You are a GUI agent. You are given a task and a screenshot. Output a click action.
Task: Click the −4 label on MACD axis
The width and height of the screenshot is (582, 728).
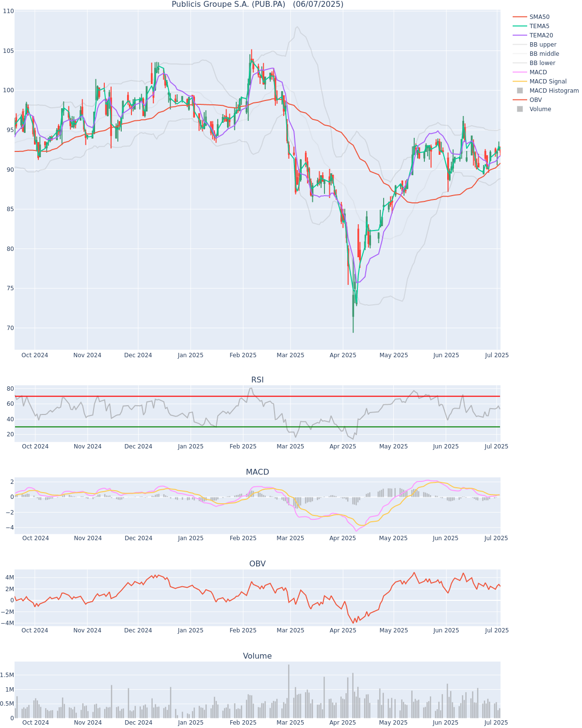10,528
